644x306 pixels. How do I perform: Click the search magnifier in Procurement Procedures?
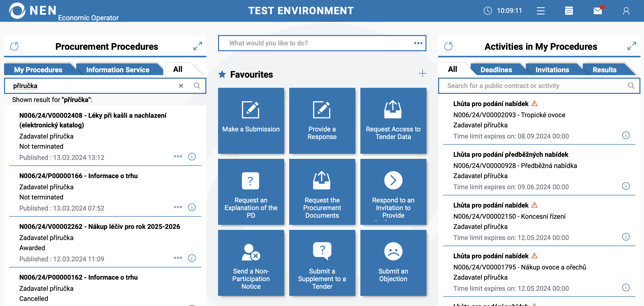tap(197, 86)
